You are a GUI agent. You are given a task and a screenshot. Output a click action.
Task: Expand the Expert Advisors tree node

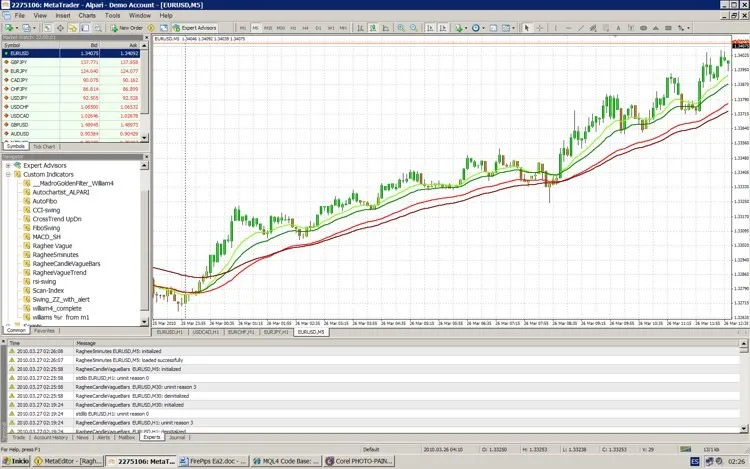pyautogui.click(x=8, y=165)
